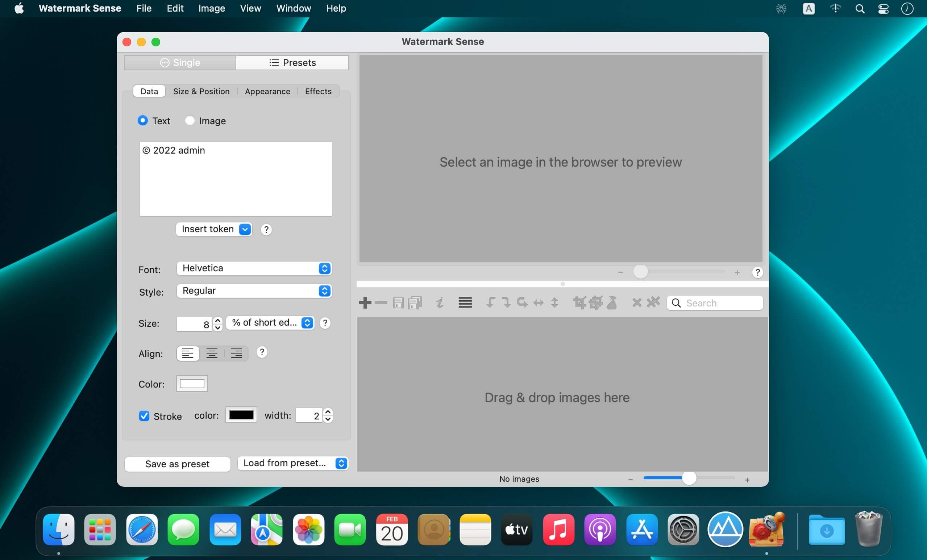Add images with the plus toolbar icon
The width and height of the screenshot is (927, 560).
365,302
